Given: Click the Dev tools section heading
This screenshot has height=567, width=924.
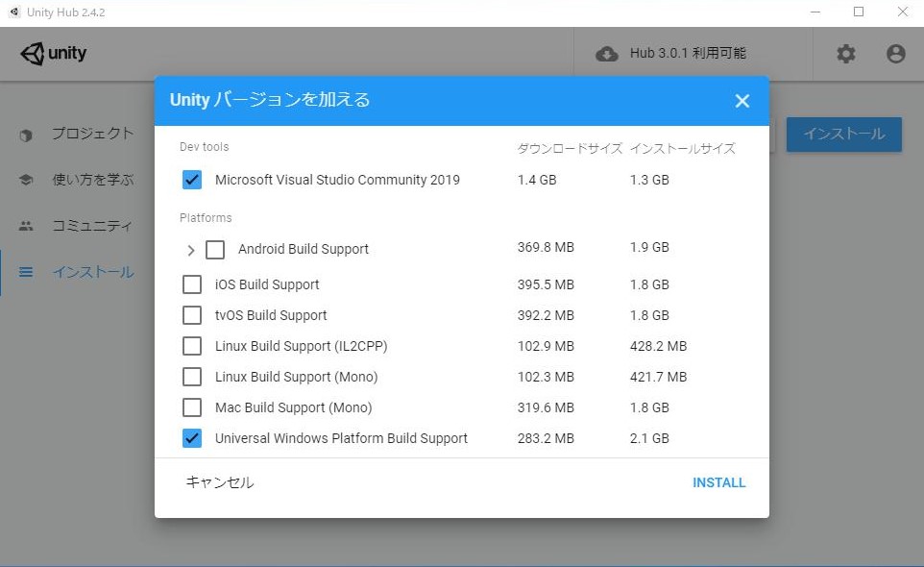Looking at the screenshot, I should point(204,147).
